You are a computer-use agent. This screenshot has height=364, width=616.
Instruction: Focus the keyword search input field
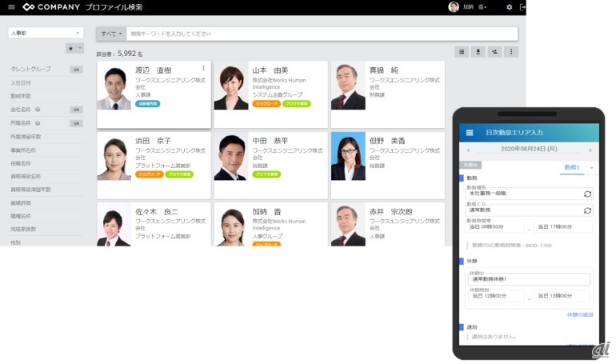point(322,34)
